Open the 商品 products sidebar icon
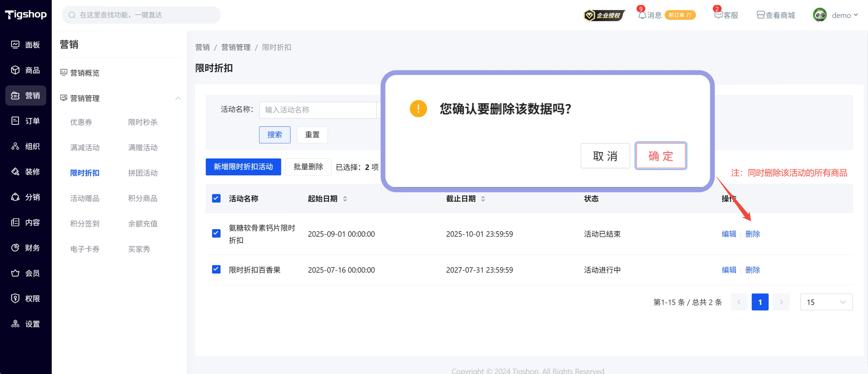The image size is (868, 374). pyautogui.click(x=15, y=70)
